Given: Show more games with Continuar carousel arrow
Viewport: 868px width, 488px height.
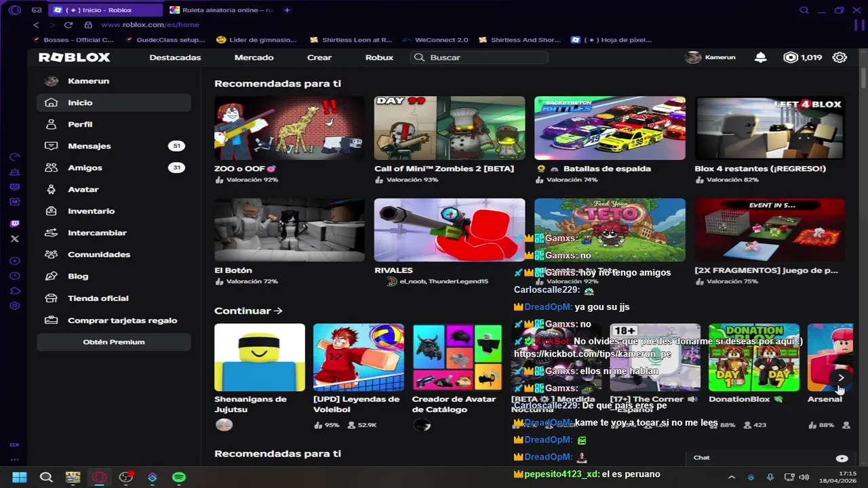Looking at the screenshot, I should (841, 378).
